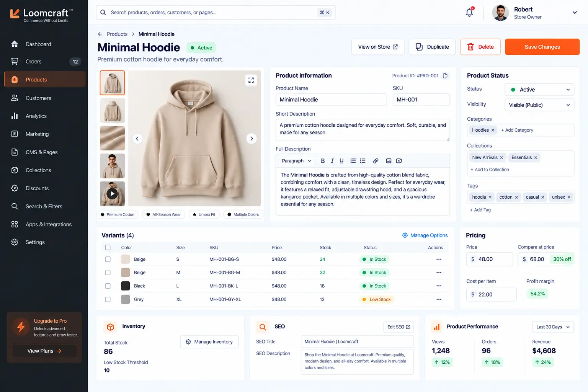The width and height of the screenshot is (588, 392).
Task: Open Settings in the sidebar
Action: tap(44, 242)
